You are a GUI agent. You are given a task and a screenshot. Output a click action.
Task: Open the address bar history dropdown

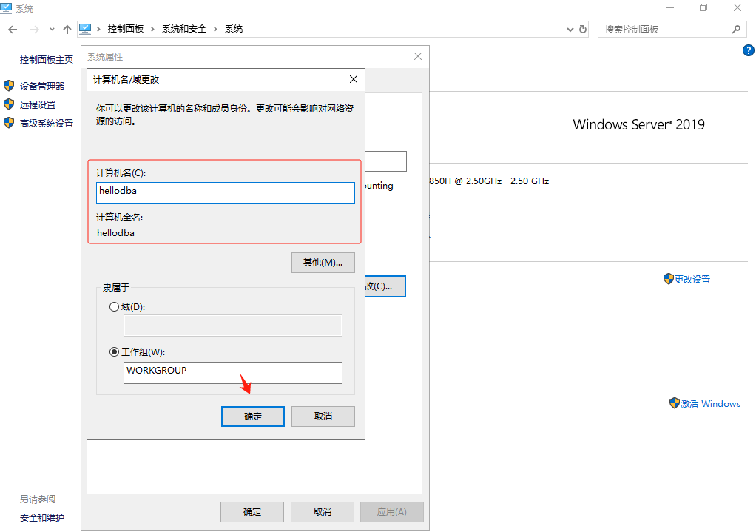[570, 30]
